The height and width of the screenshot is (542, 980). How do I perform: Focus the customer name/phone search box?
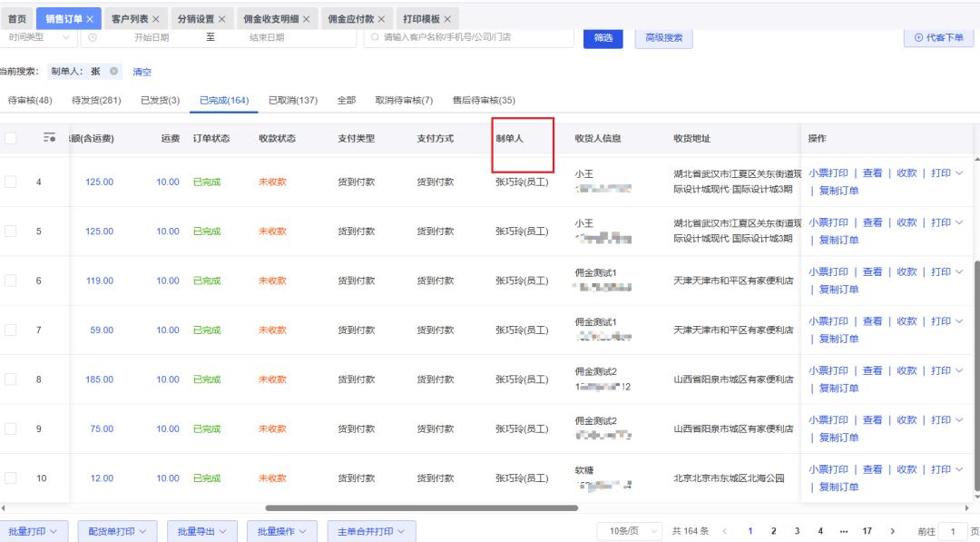click(469, 37)
